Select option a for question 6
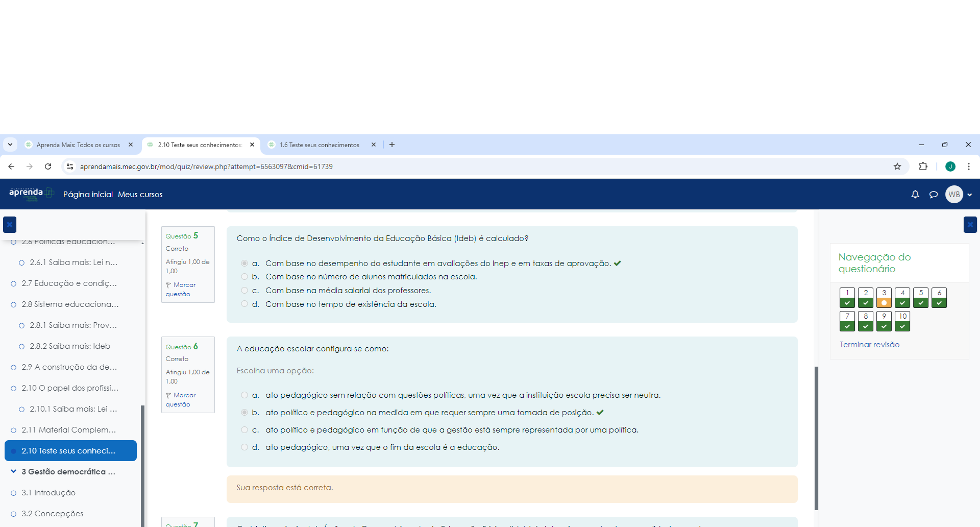The height and width of the screenshot is (527, 980). coord(244,395)
